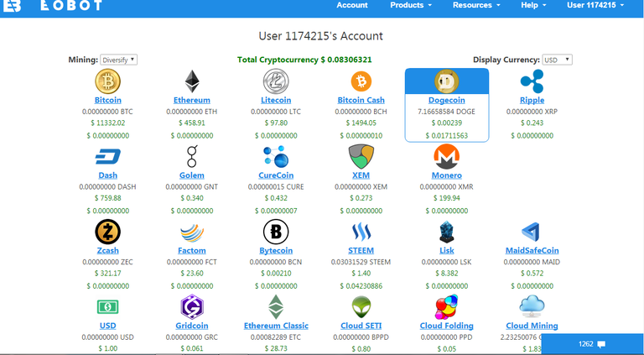Click the Cloud SETI alien icon
This screenshot has height=355, width=644.
click(x=361, y=307)
